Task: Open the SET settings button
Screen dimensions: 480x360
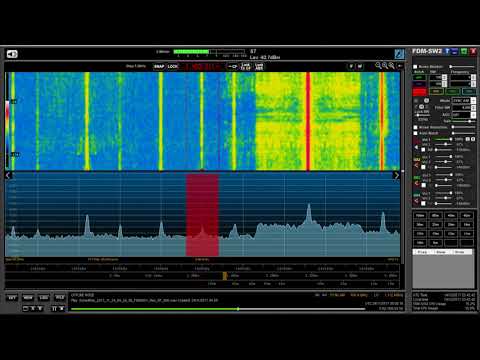Action: 12,297
